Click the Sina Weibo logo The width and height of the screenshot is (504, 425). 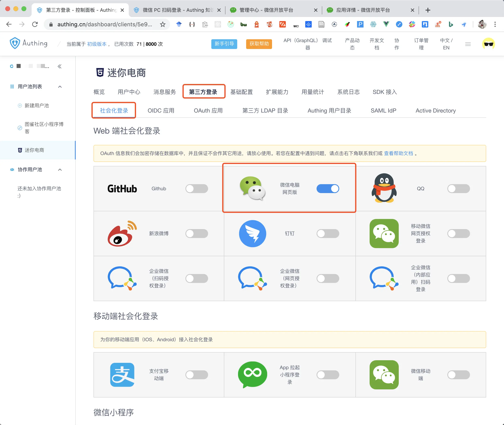click(x=122, y=234)
